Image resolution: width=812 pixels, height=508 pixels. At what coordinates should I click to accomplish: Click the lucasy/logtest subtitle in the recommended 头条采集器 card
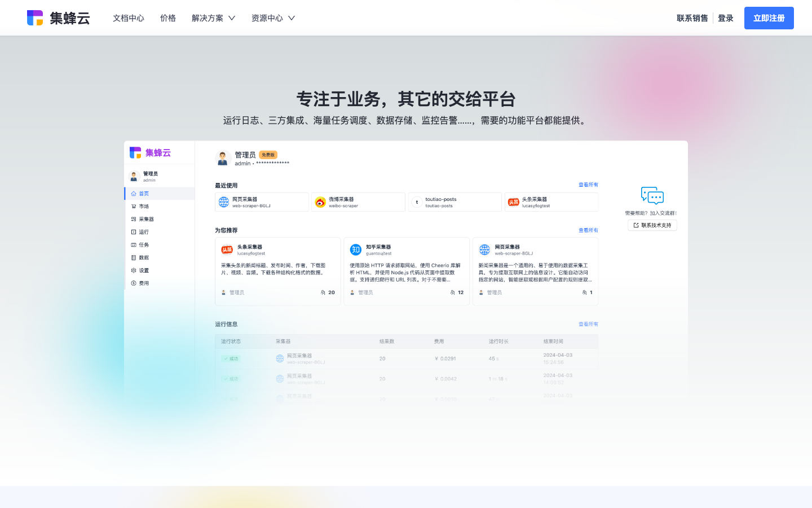(x=251, y=253)
